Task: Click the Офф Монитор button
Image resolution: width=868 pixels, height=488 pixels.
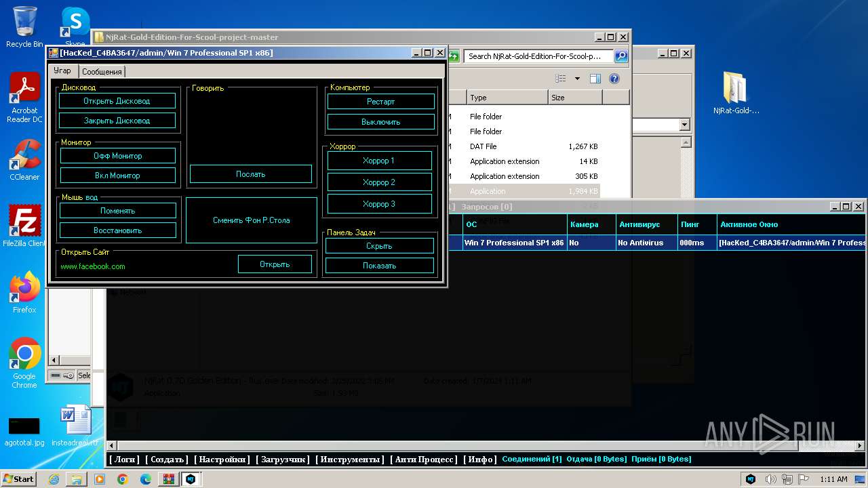Action: [118, 156]
